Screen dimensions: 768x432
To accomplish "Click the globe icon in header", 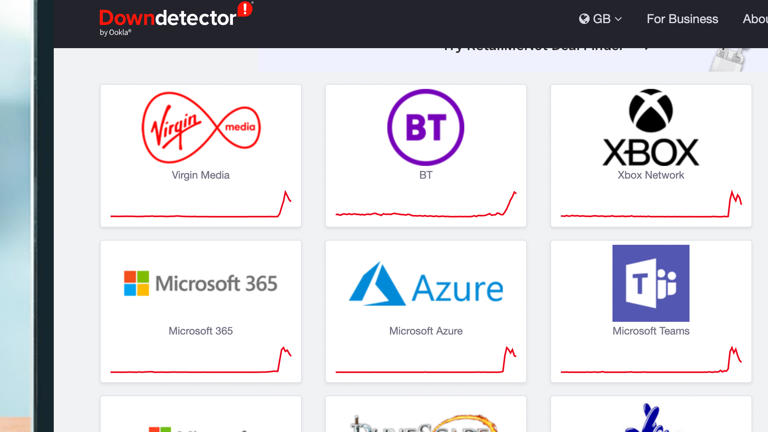I will pyautogui.click(x=584, y=19).
